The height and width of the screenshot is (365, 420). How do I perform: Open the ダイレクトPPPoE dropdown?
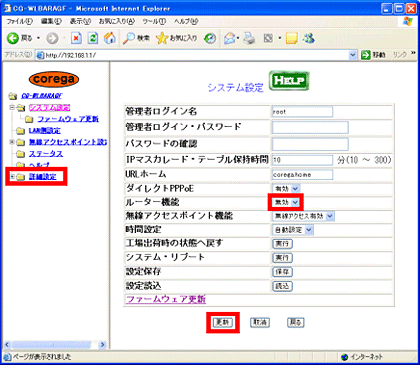tap(286, 189)
